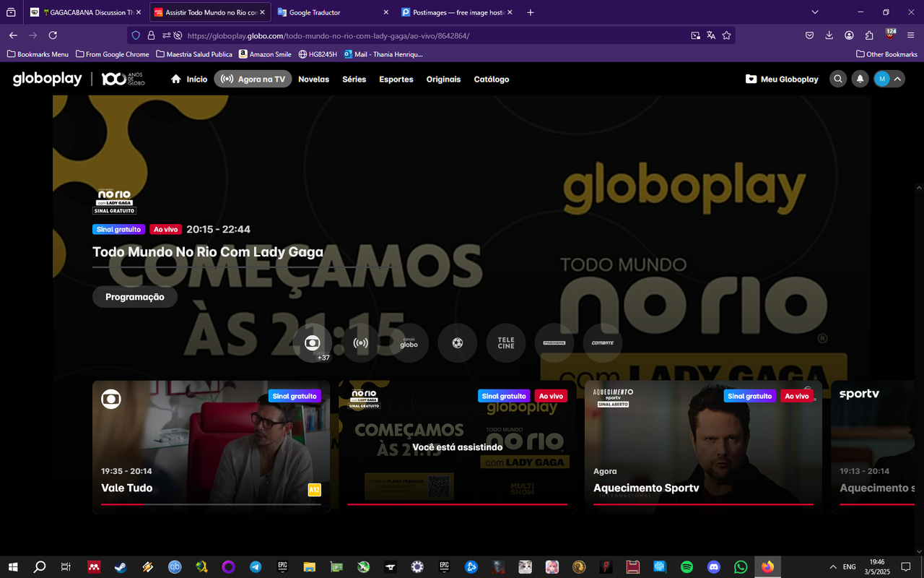The image size is (924, 578).
Task: Open Meu Globoplay saved folder
Action: click(782, 79)
